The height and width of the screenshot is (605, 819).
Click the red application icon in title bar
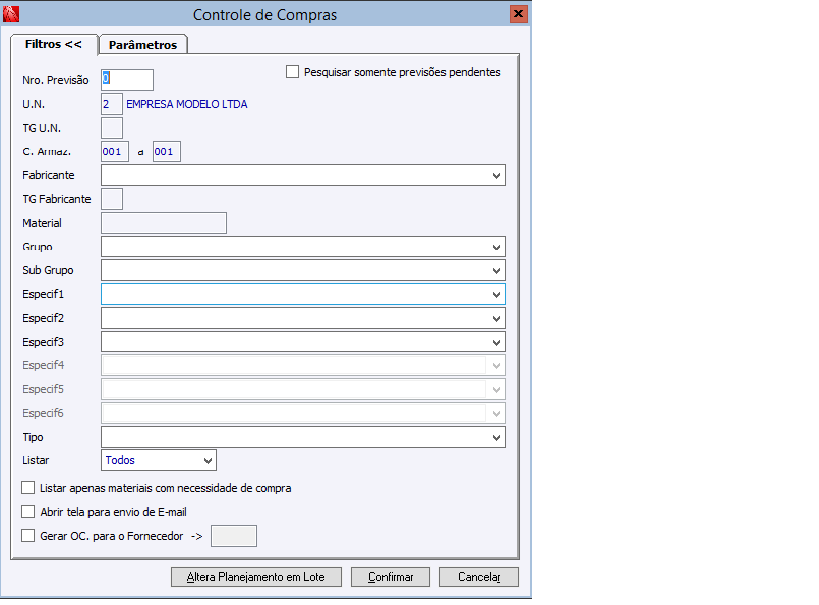point(11,14)
